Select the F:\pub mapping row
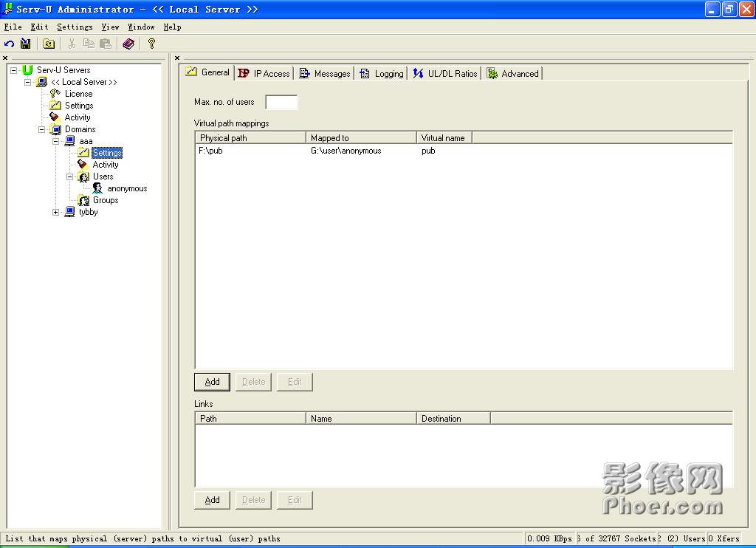This screenshot has height=548, width=756. 464,151
